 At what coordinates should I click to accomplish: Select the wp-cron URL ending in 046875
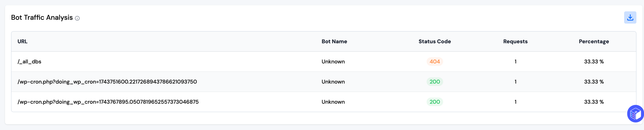coord(108,102)
